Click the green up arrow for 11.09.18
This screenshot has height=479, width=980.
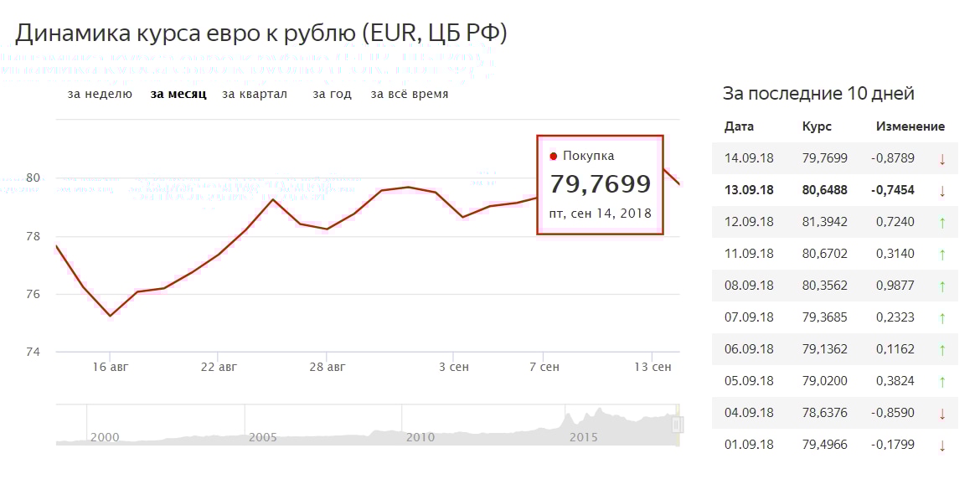coord(941,254)
